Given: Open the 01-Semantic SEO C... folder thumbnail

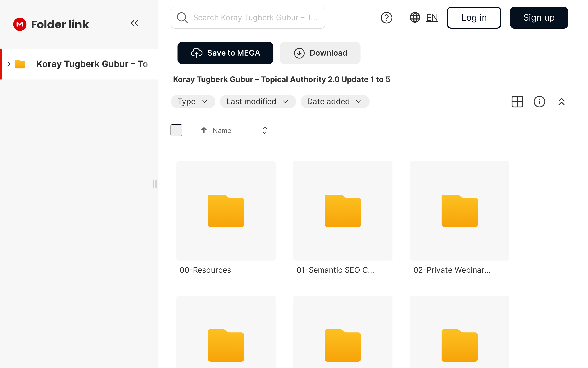Looking at the screenshot, I should click(x=343, y=211).
